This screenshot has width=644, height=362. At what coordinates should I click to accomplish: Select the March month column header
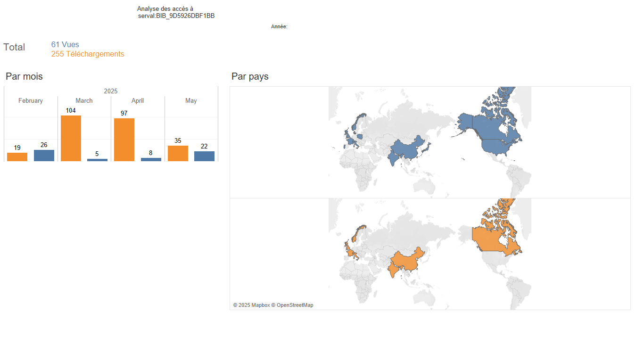tap(84, 100)
